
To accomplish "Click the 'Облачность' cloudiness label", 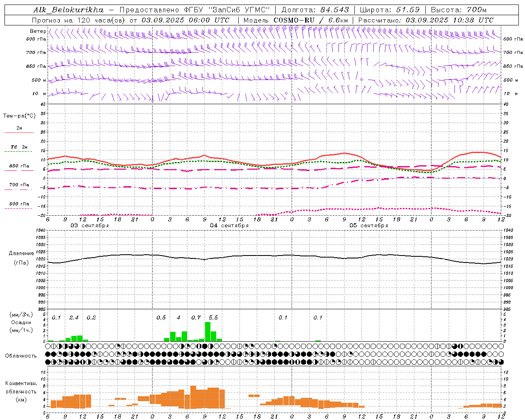I will pos(21,356).
